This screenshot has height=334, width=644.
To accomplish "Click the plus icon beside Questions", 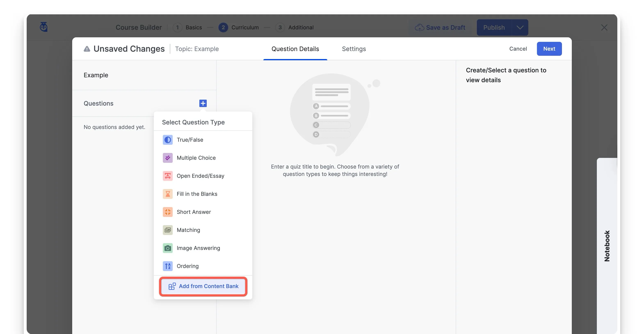I will coord(203,103).
